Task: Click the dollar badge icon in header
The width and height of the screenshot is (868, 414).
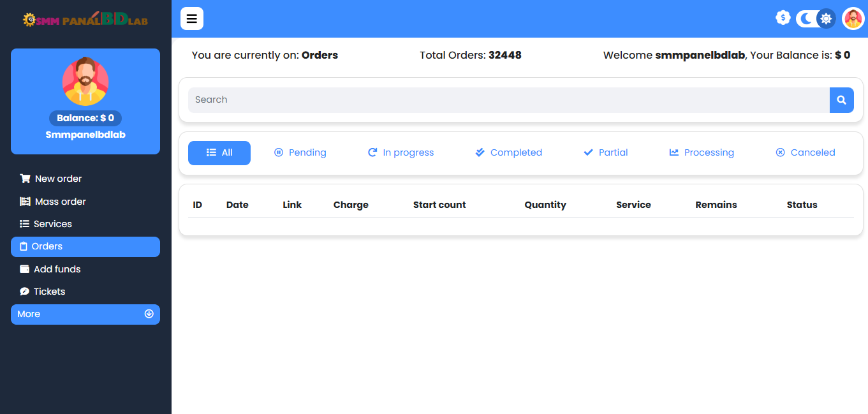Action: [783, 18]
